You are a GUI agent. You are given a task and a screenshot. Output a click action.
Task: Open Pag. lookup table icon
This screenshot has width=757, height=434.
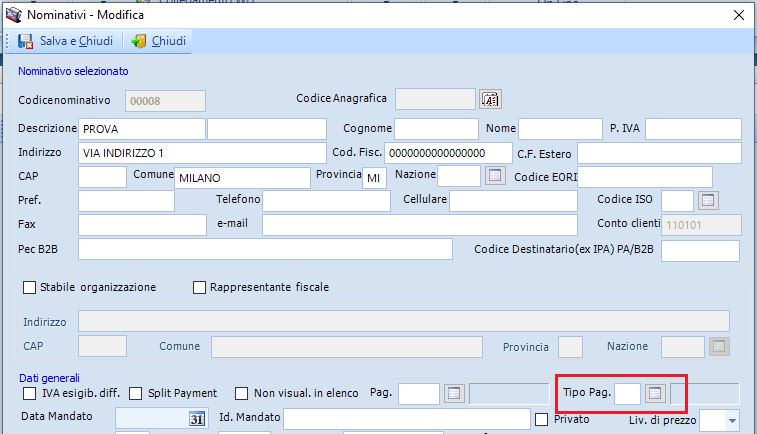point(454,393)
